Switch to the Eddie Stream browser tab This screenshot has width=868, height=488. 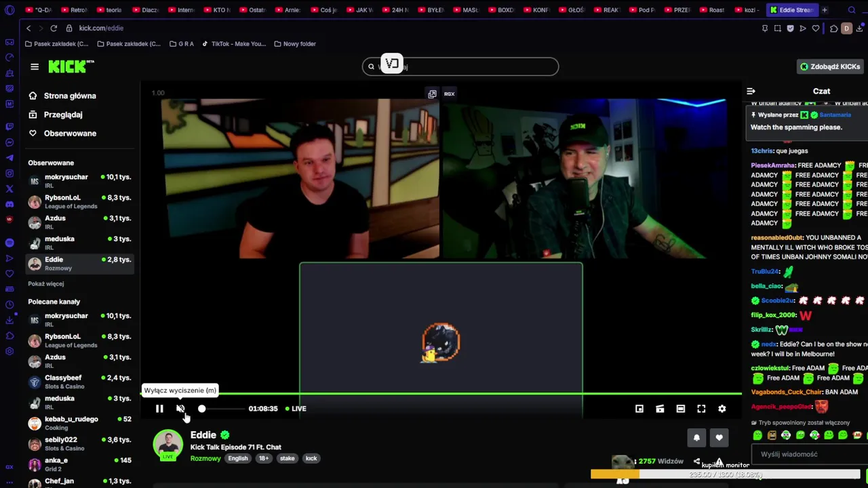click(793, 10)
